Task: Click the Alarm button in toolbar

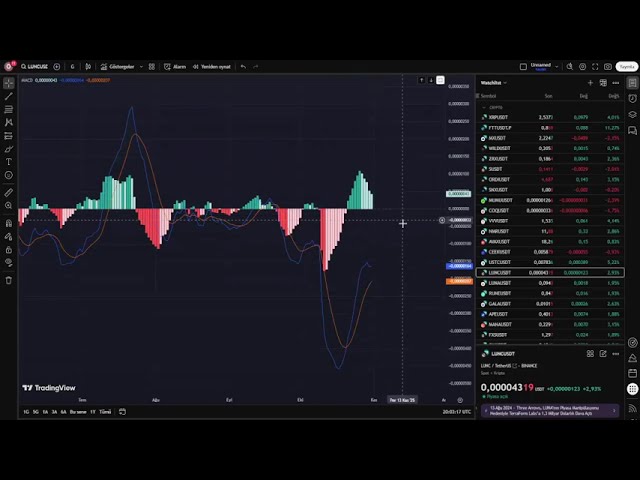Action: point(175,67)
